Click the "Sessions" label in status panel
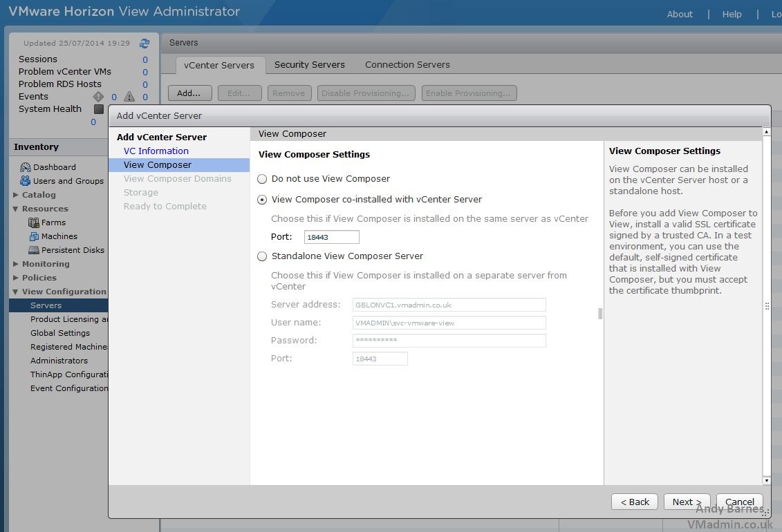The image size is (782, 532). [38, 59]
